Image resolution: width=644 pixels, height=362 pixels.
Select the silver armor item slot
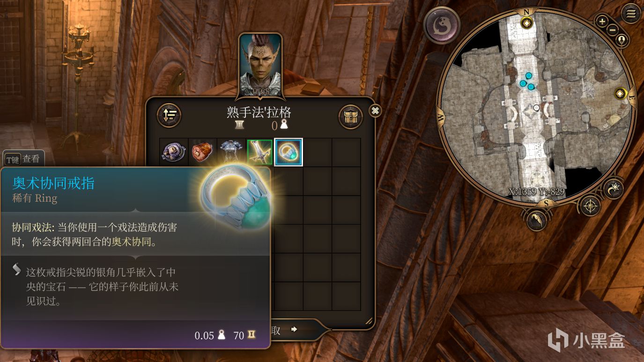click(231, 152)
